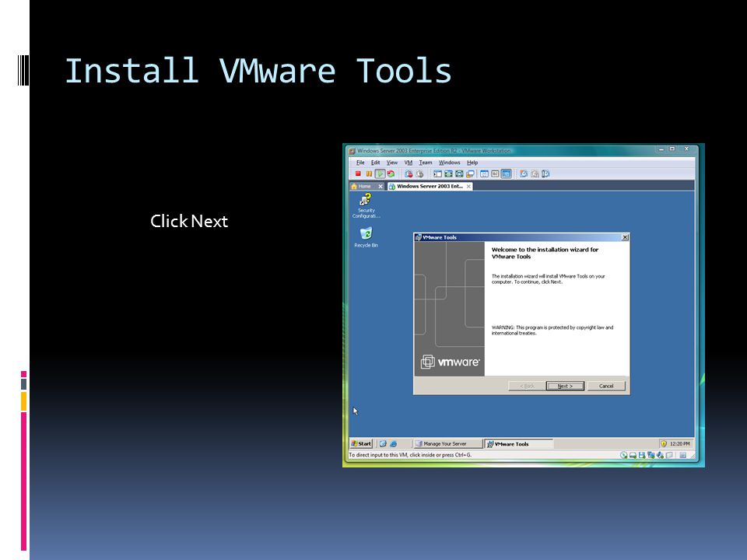Click the VMware Workstation title bar icon

(x=352, y=151)
